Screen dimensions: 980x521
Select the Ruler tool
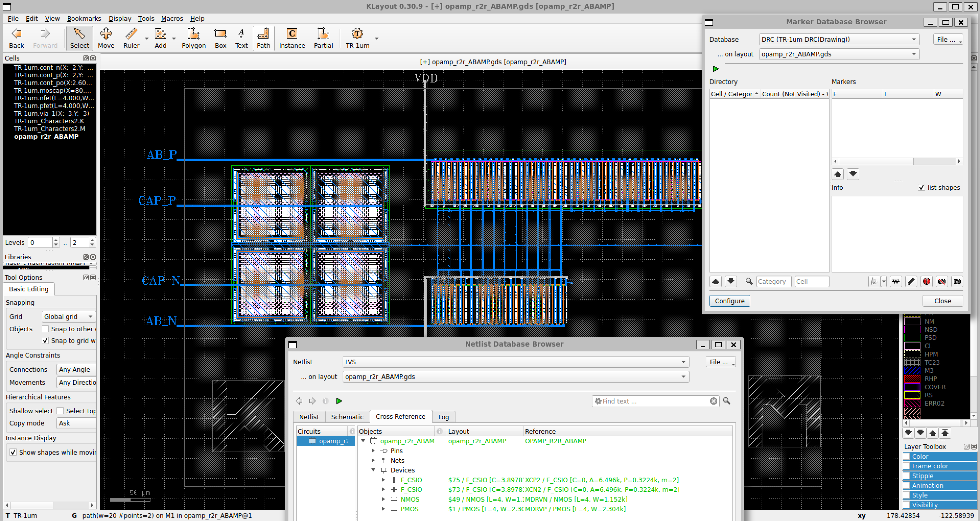(x=131, y=38)
